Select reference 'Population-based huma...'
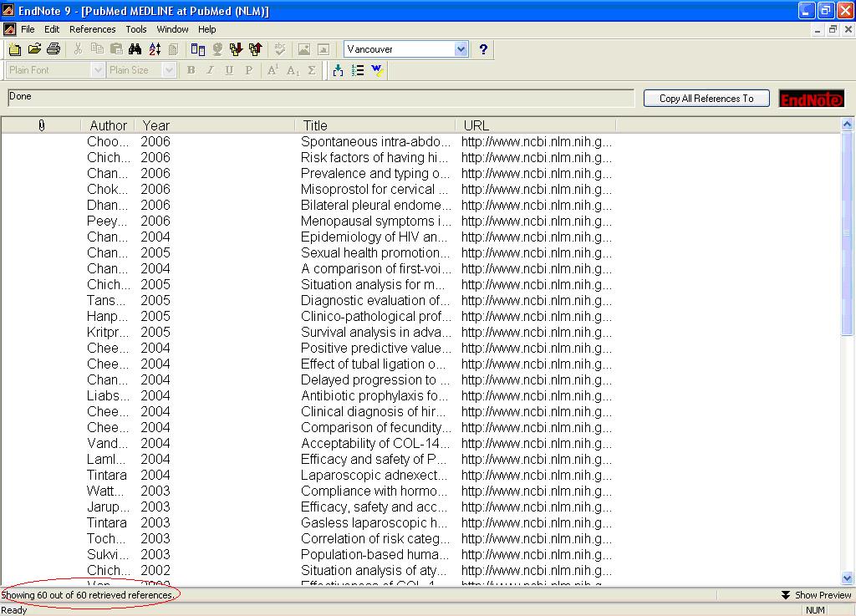 (x=374, y=554)
